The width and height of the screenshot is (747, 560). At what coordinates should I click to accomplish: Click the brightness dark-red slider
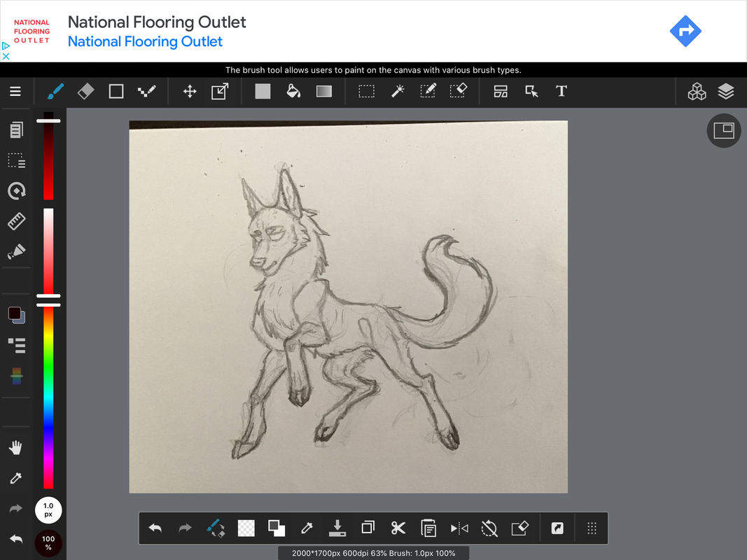[48, 155]
